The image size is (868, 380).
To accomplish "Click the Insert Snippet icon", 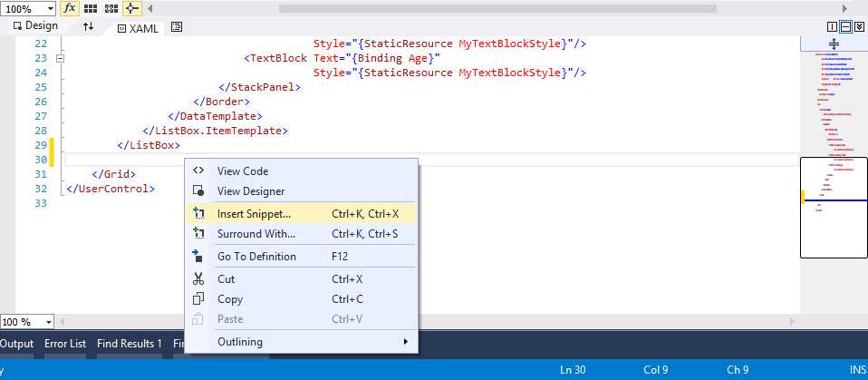I will coord(198,213).
